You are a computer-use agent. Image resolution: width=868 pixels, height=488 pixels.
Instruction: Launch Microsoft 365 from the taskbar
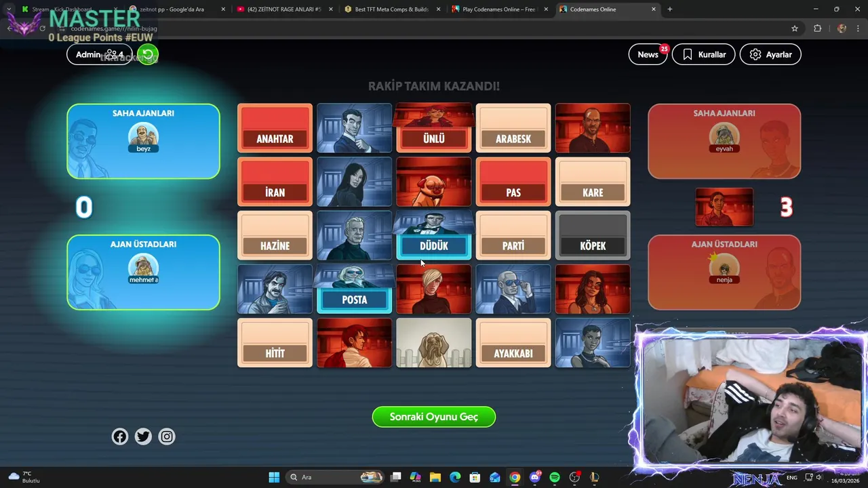[x=416, y=477]
